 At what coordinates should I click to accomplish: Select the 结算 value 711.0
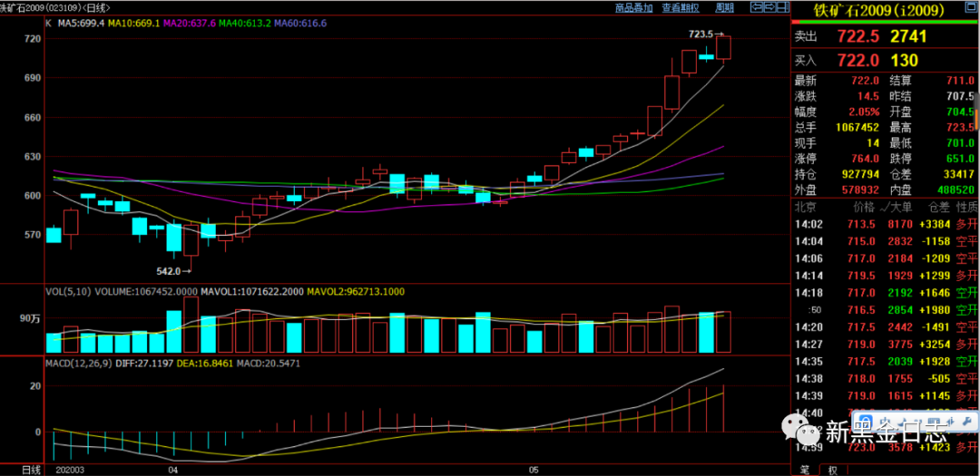[x=962, y=82]
